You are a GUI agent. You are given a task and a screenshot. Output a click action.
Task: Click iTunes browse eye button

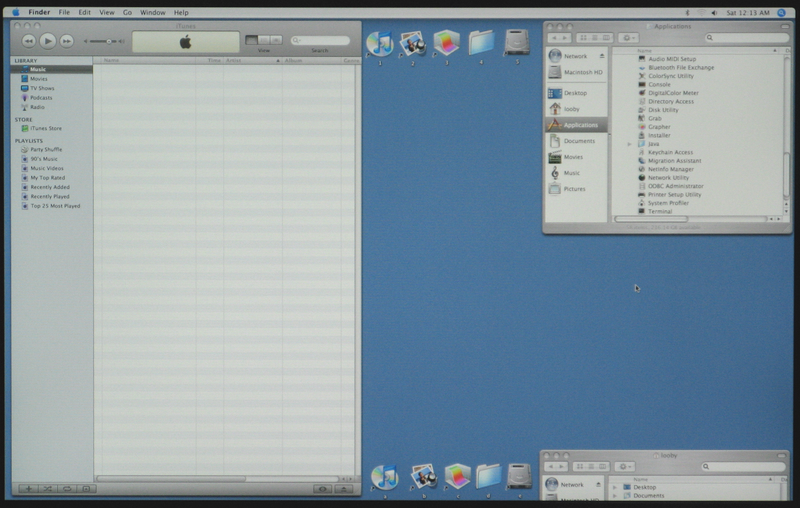pos(322,489)
